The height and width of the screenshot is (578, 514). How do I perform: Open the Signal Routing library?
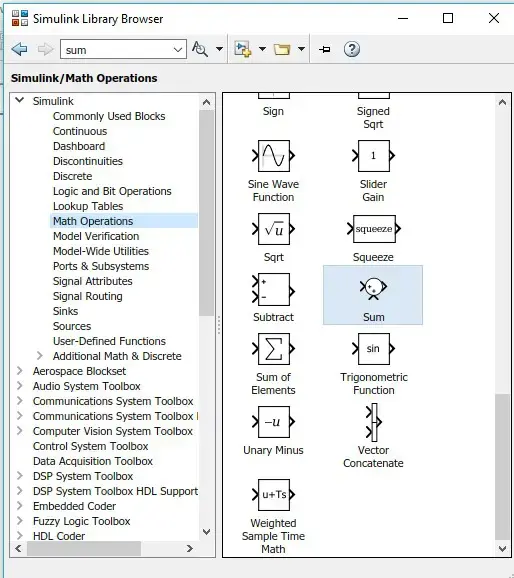[87, 296]
